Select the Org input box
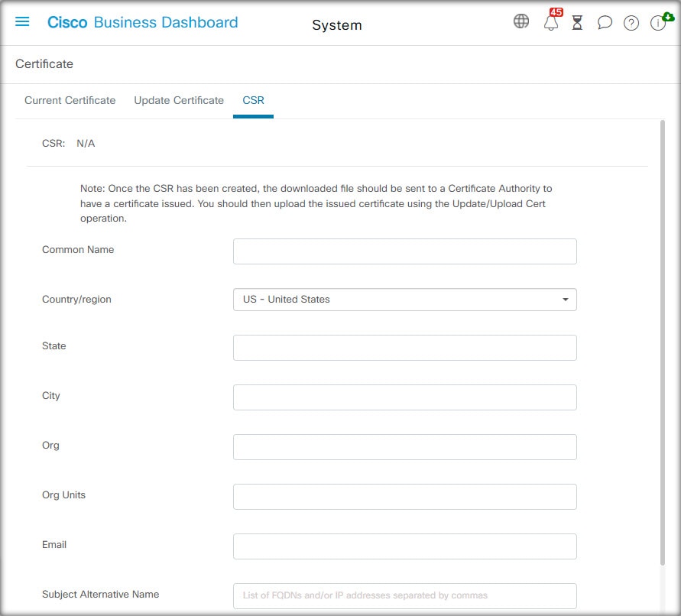Image resolution: width=681 pixels, height=616 pixels. pyautogui.click(x=404, y=447)
